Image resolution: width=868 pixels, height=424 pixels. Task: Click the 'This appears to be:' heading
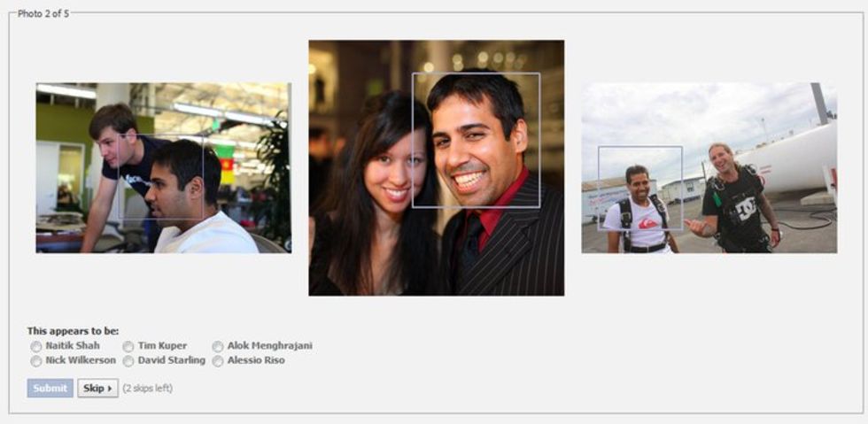[73, 331]
